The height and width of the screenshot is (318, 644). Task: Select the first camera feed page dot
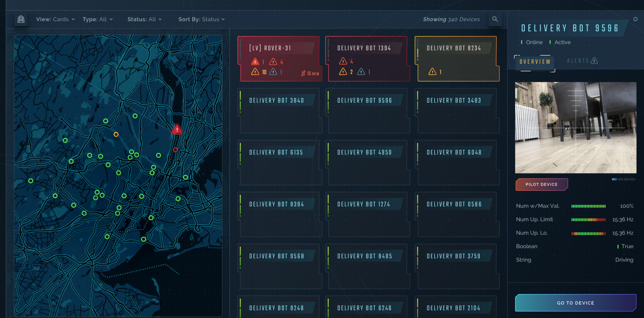[x=614, y=179]
